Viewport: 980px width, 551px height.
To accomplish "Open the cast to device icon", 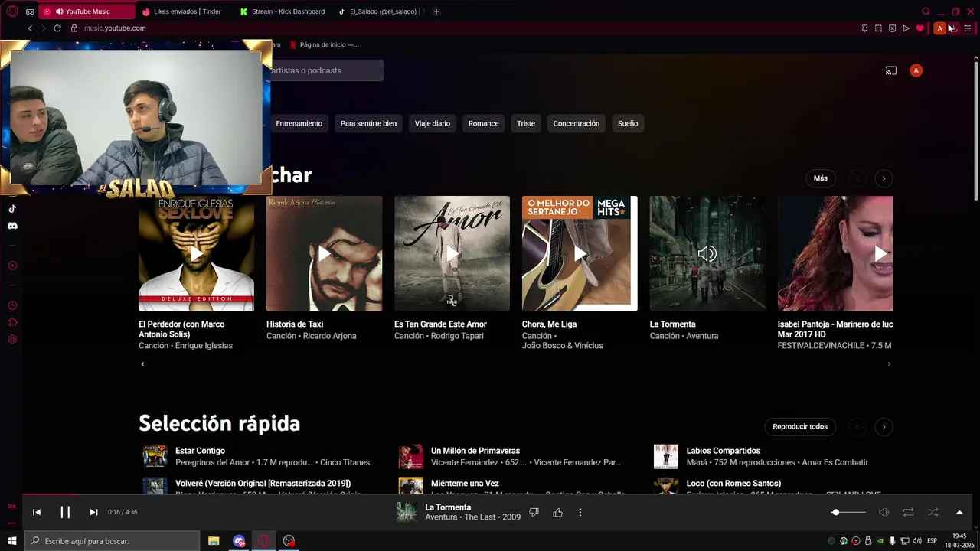I will click(x=891, y=70).
